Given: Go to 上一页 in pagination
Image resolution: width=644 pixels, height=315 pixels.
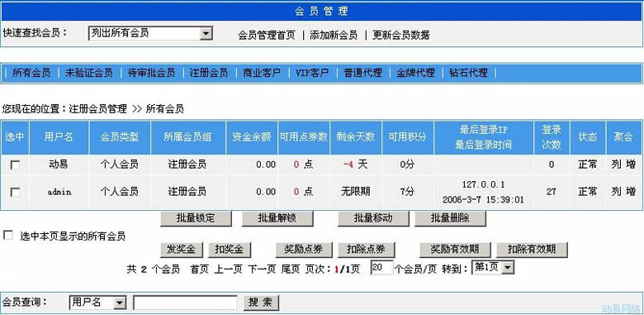Looking at the screenshot, I should 229,270.
